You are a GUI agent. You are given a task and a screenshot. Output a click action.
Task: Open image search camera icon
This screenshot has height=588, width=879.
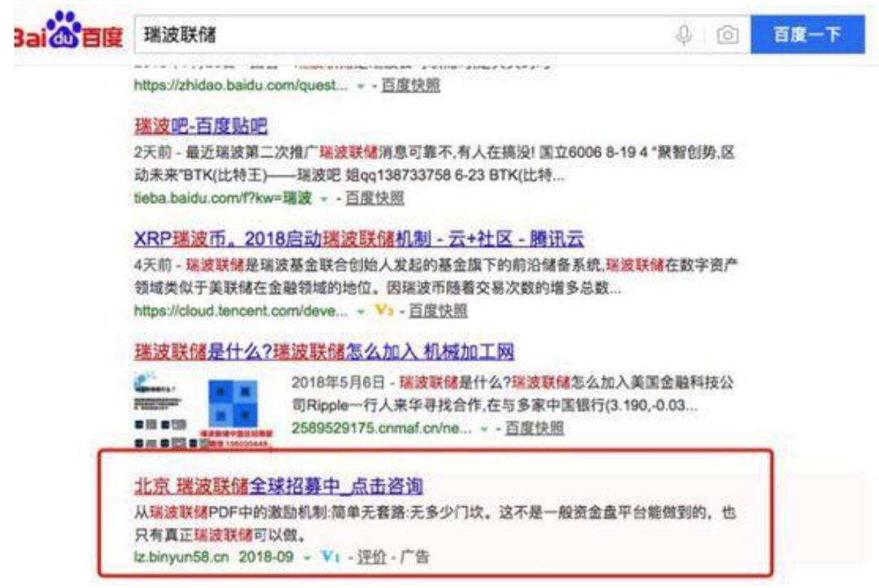[728, 35]
